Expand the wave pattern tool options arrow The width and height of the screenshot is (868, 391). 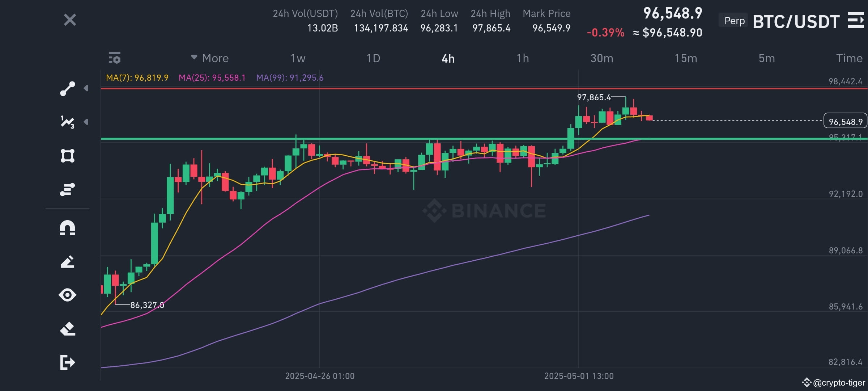(x=86, y=122)
